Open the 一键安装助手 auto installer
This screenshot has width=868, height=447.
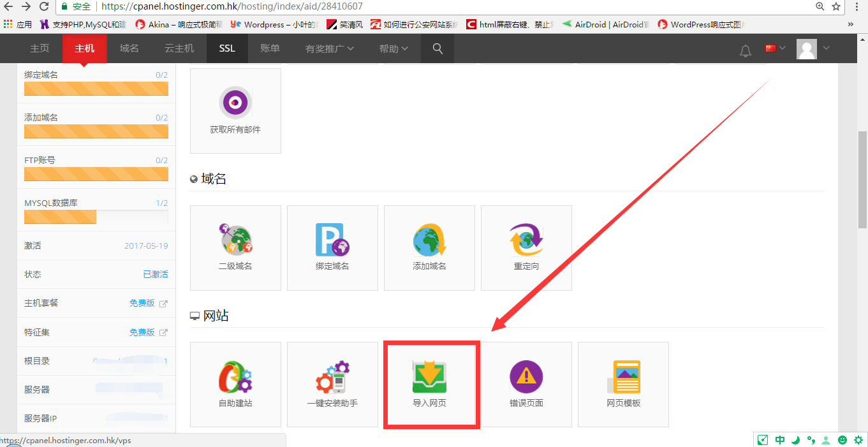pos(332,383)
